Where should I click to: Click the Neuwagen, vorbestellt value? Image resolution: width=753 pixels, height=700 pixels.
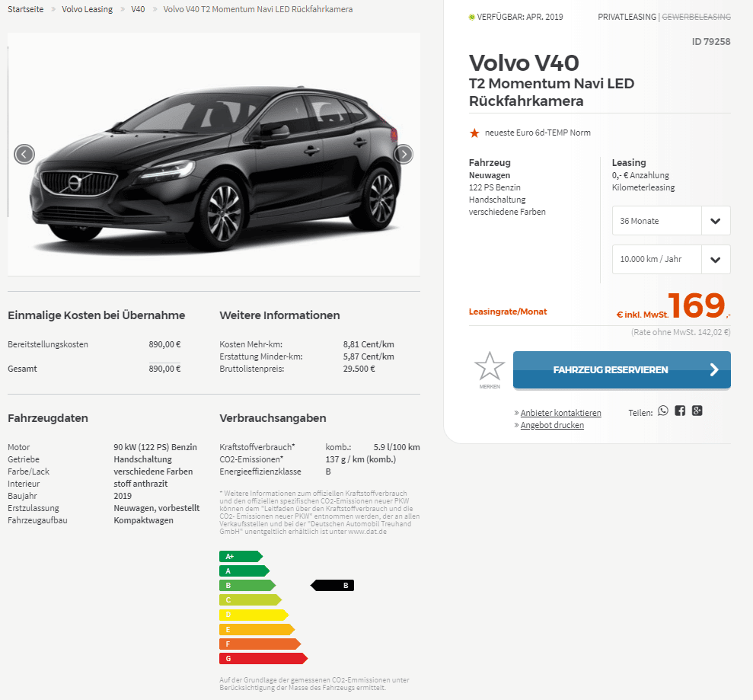pos(157,508)
